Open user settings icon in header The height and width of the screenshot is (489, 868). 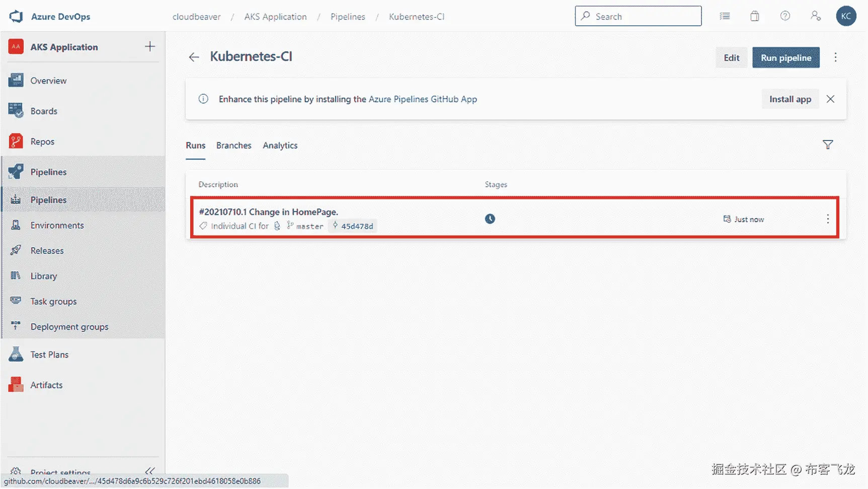816,16
